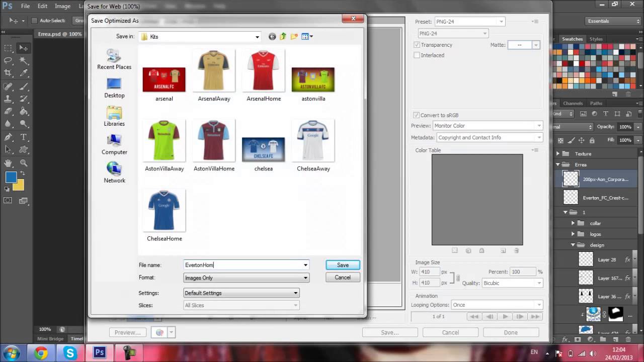The image size is (644, 362).
Task: Open the File menu
Action: [x=26, y=6]
